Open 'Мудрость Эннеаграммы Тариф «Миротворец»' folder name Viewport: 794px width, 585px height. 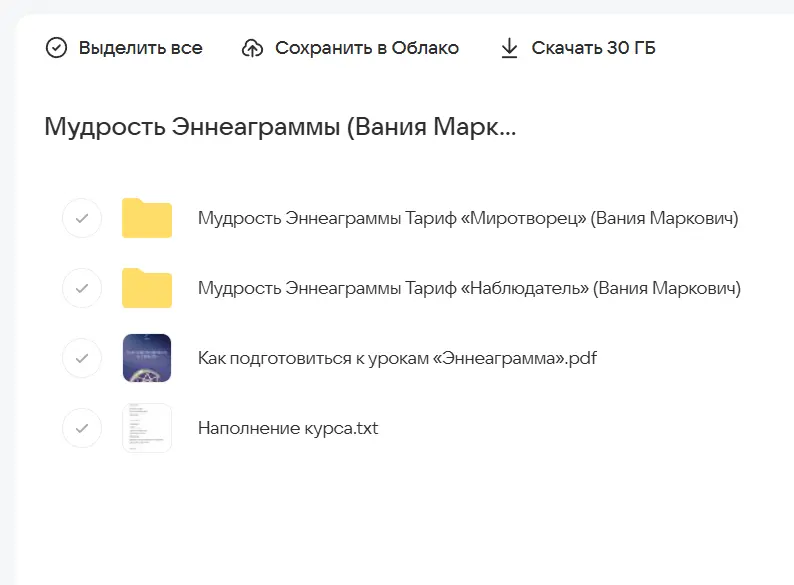coord(467,218)
